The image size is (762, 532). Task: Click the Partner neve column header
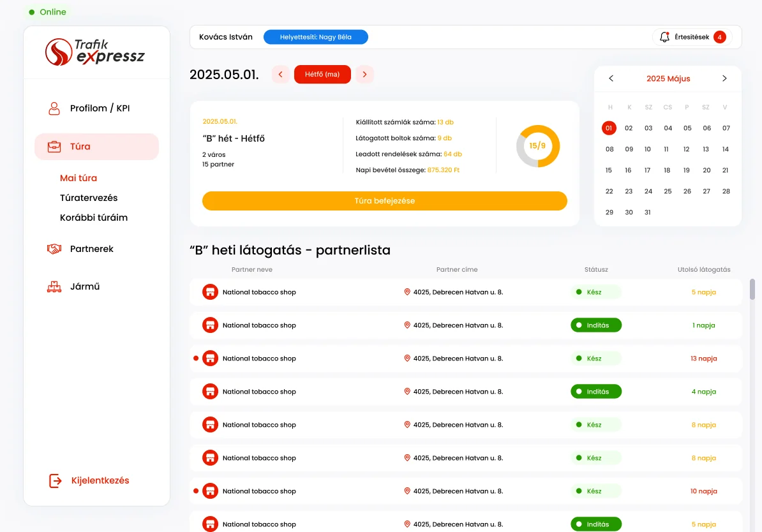coord(251,270)
